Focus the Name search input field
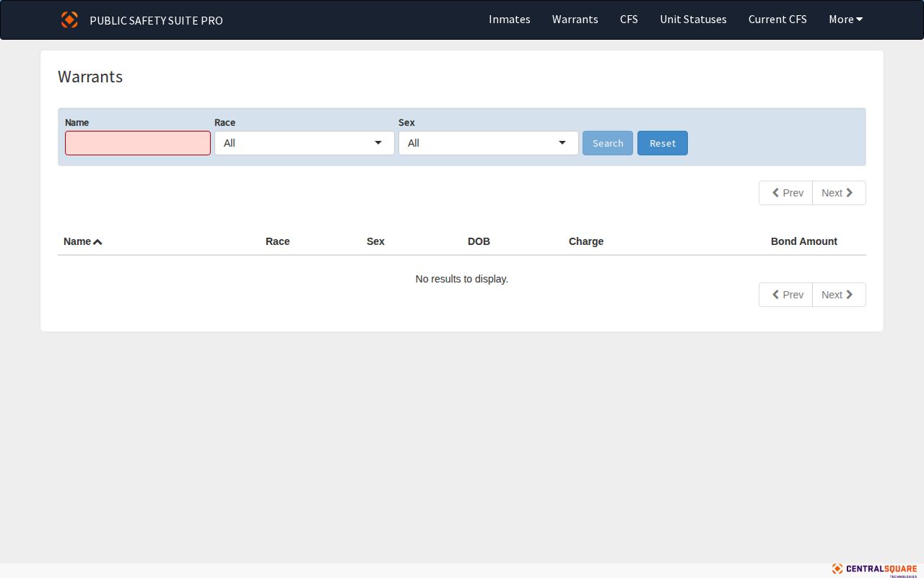Viewport: 924px width, 578px height. 138,143
